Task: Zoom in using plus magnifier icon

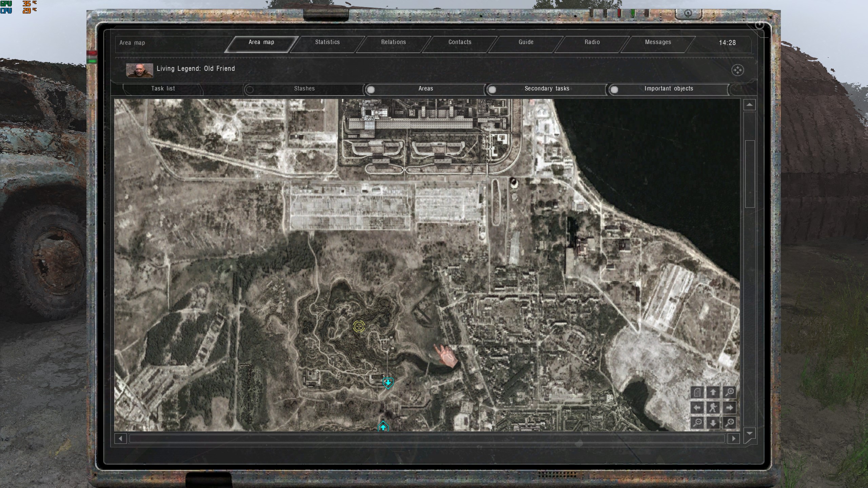Action: pos(729,392)
